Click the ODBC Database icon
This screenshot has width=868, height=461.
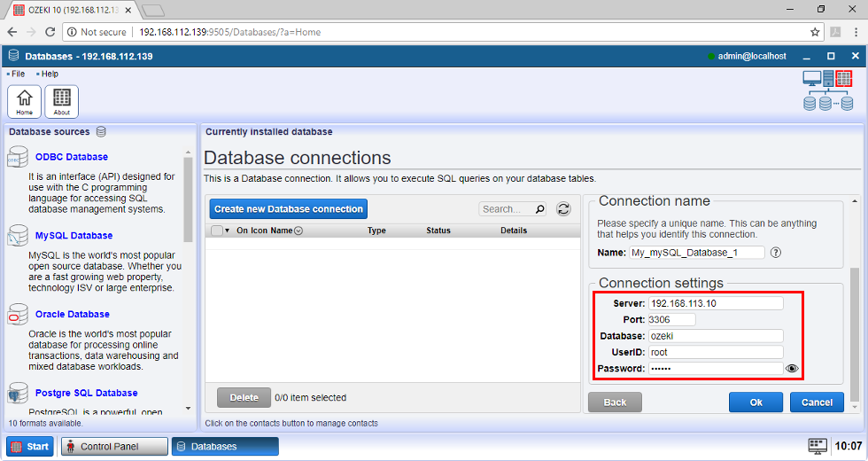18,158
